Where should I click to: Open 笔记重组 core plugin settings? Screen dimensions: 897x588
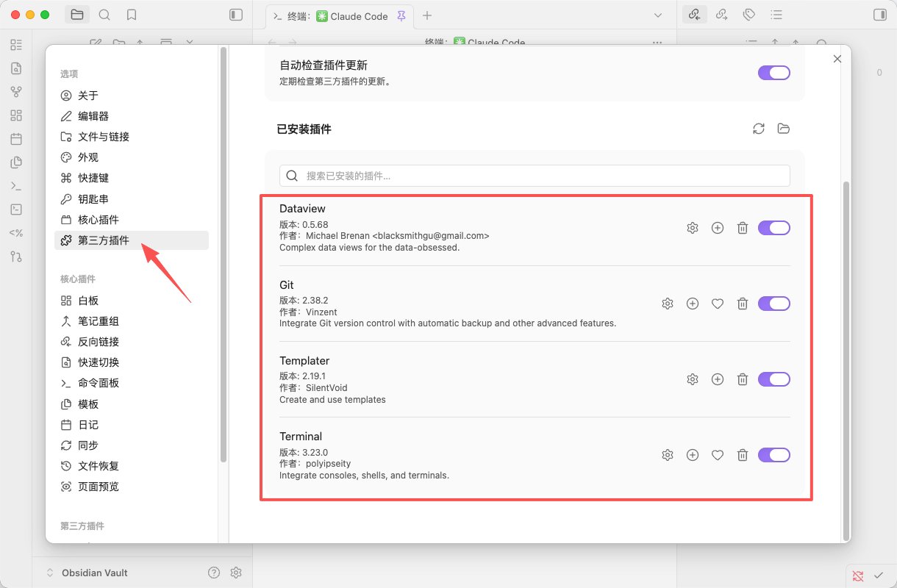pyautogui.click(x=132, y=321)
